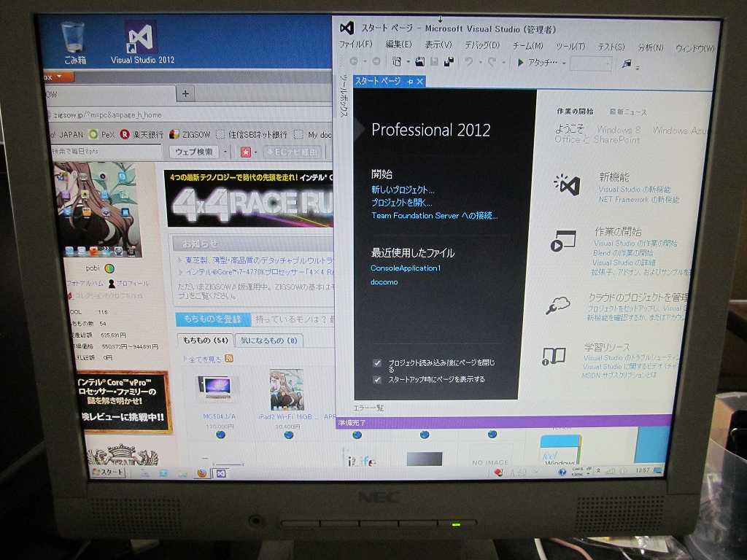Viewport: 747px width, 560px height.
Task: Select the もちもの (54) tab
Action: (x=205, y=340)
